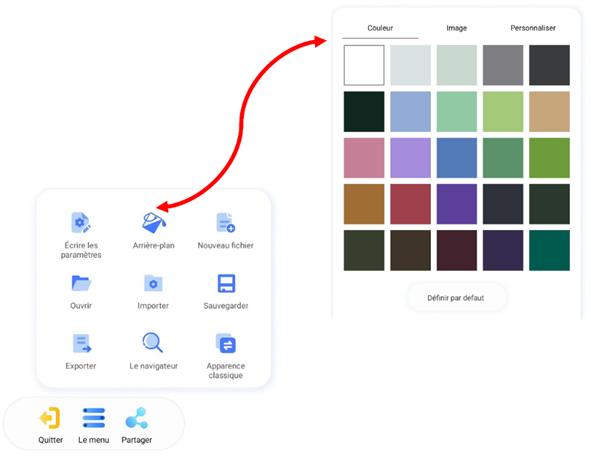Choose the teal green swatch in the bottom row

pos(549,250)
